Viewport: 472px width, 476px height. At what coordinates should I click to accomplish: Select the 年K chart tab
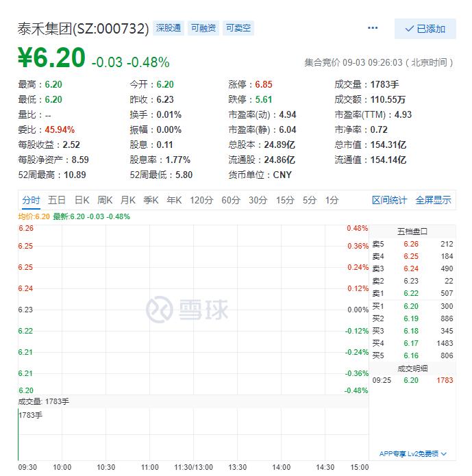tap(174, 201)
